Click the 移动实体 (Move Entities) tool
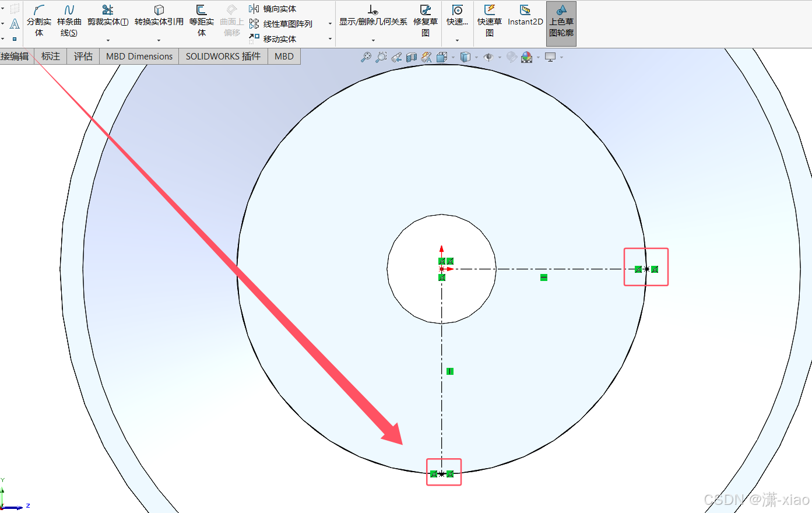This screenshot has width=812, height=513. click(273, 38)
